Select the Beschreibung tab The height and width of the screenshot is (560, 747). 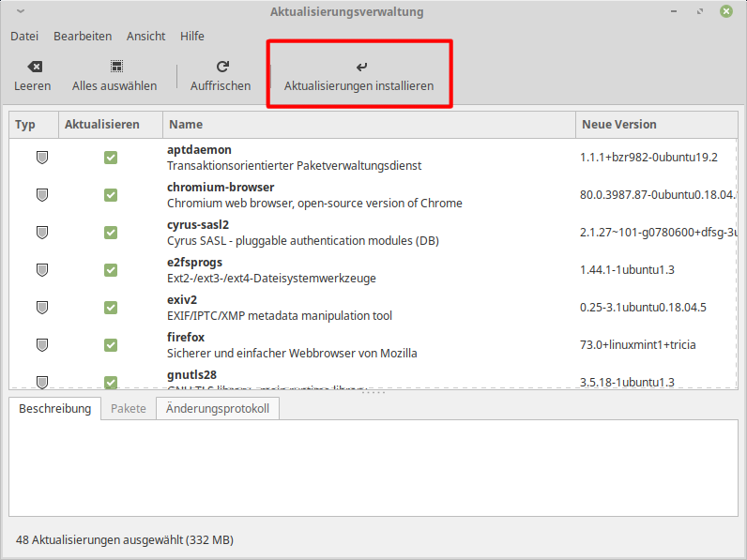click(54, 409)
